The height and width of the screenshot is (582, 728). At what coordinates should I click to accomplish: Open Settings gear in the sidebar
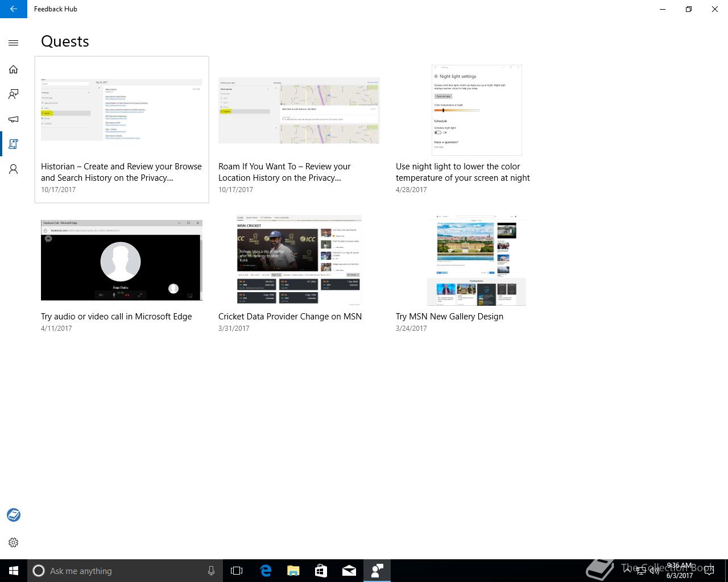tap(14, 542)
